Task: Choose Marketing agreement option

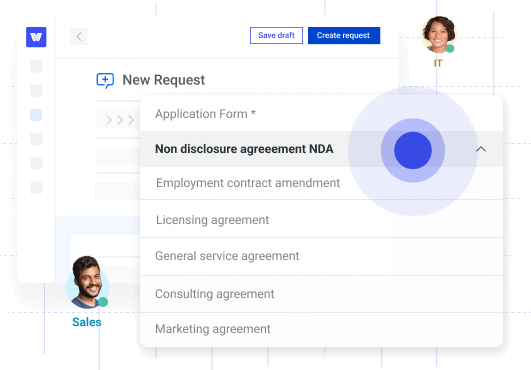Action: (x=321, y=329)
